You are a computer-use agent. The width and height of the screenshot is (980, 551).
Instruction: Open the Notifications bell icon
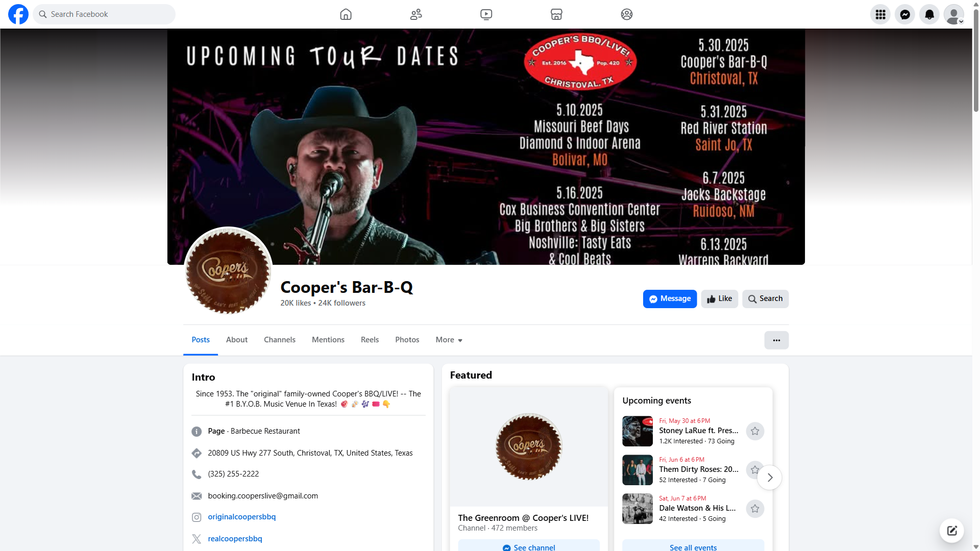coord(929,14)
